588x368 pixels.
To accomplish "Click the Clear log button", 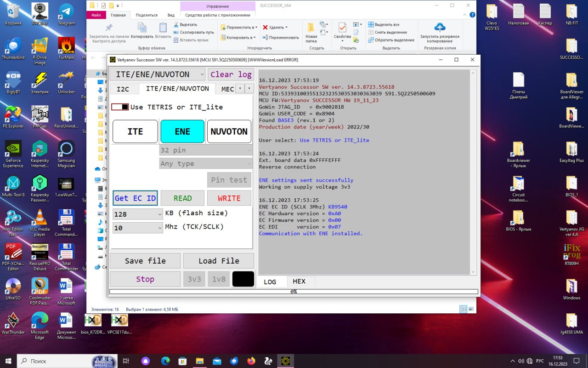I will 231,74.
